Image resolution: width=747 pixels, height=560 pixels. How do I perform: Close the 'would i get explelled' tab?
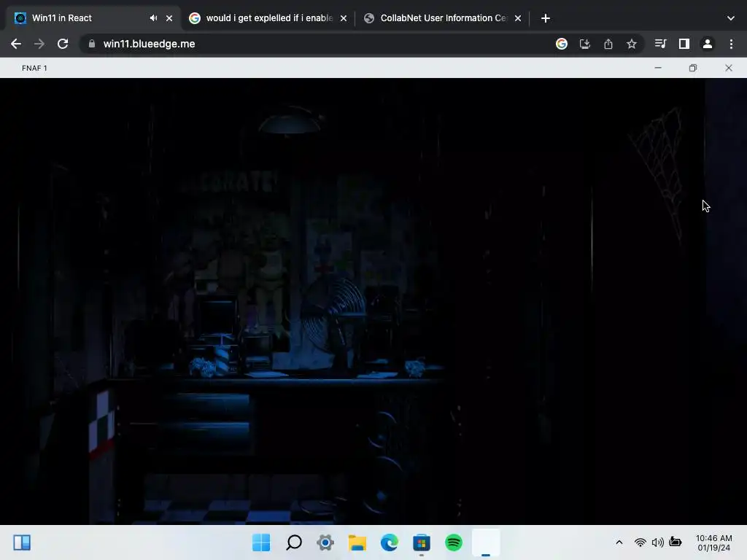pos(344,18)
